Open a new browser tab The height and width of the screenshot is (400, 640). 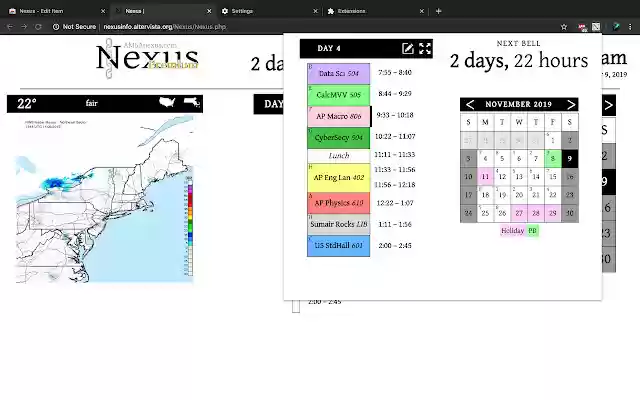438,11
